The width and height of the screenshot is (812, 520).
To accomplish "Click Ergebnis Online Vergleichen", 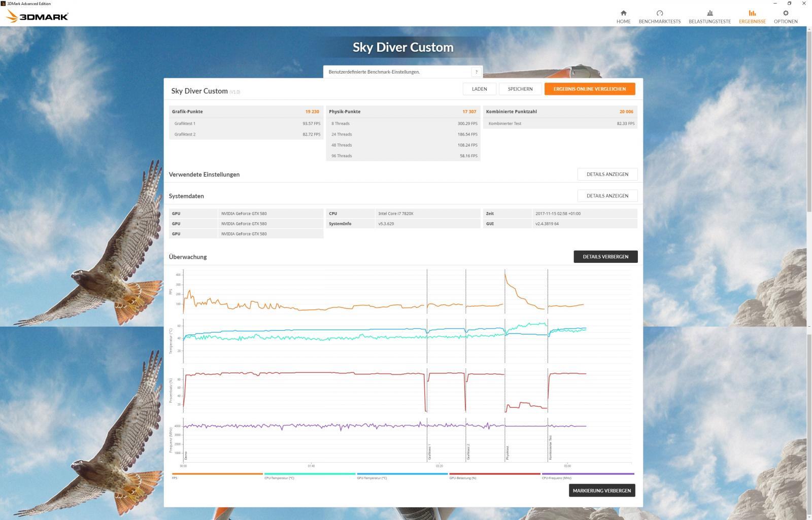I will [590, 89].
